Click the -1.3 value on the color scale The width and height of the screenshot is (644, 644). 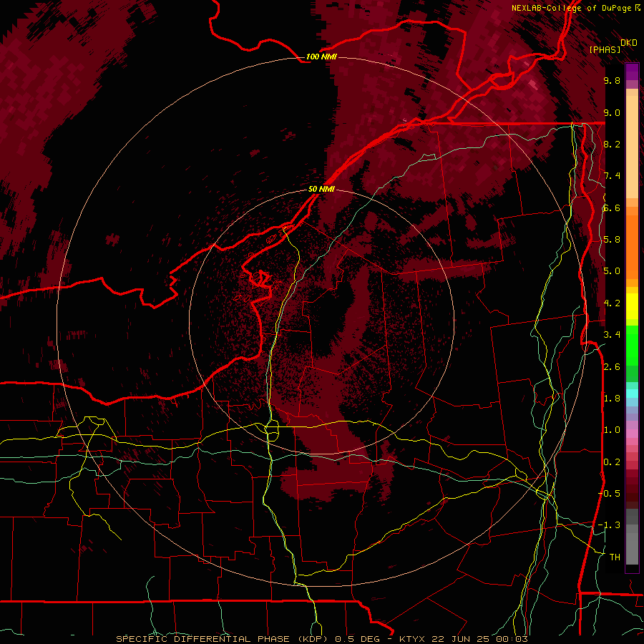tap(610, 525)
